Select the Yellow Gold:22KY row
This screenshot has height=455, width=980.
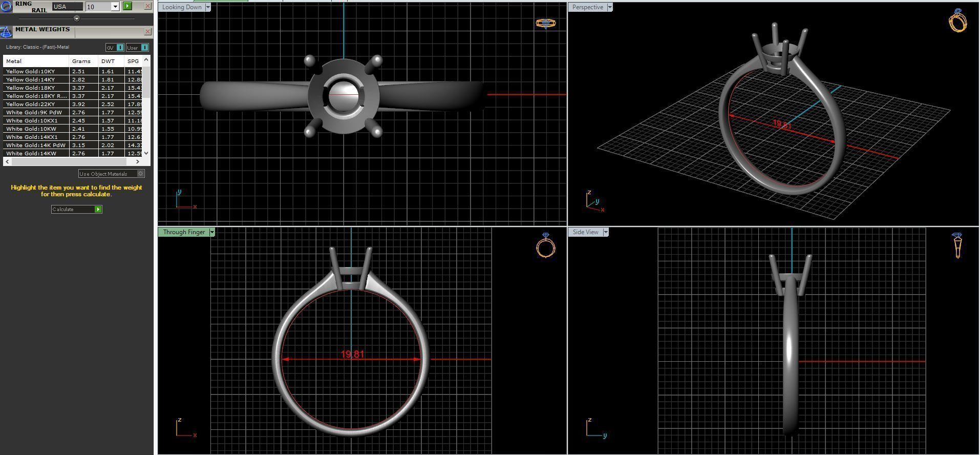pyautogui.click(x=73, y=104)
